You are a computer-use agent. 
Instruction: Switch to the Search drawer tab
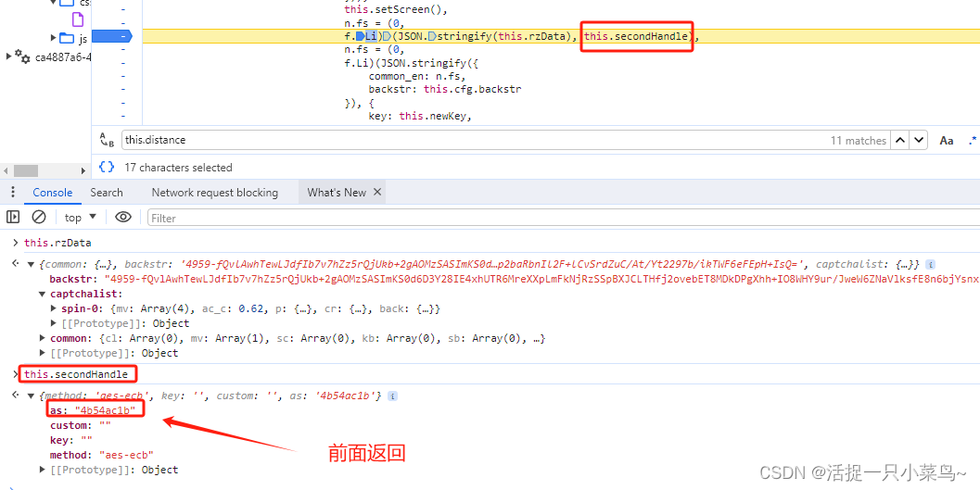[x=106, y=193]
